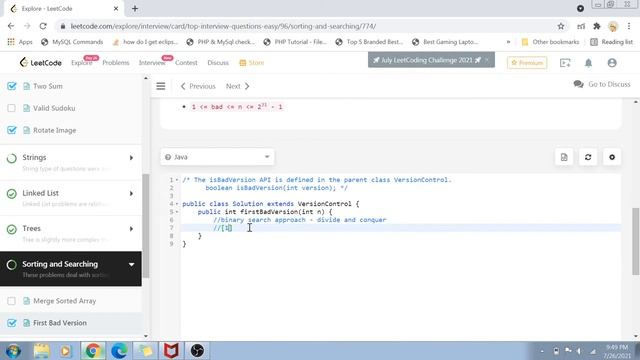Open the Valid Sudoku problem
Viewport: 640px width, 360px height.
(54, 108)
